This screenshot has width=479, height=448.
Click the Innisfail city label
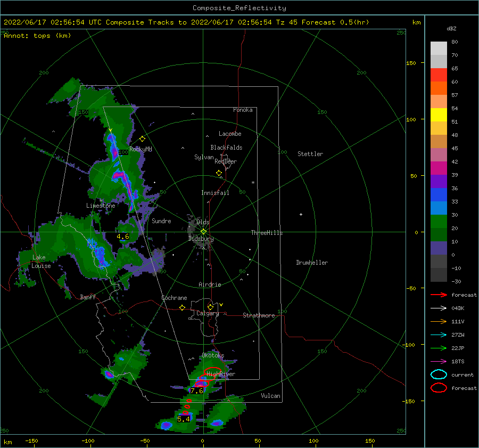coord(215,193)
